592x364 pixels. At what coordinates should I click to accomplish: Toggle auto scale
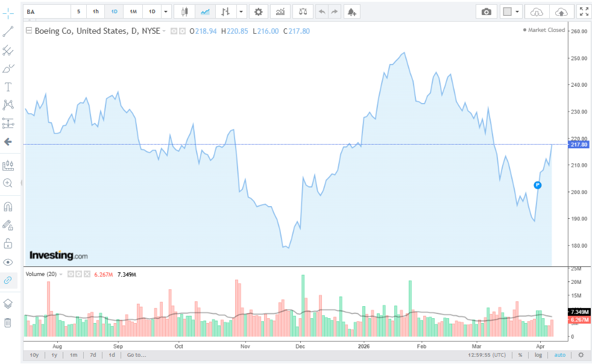tap(560, 355)
